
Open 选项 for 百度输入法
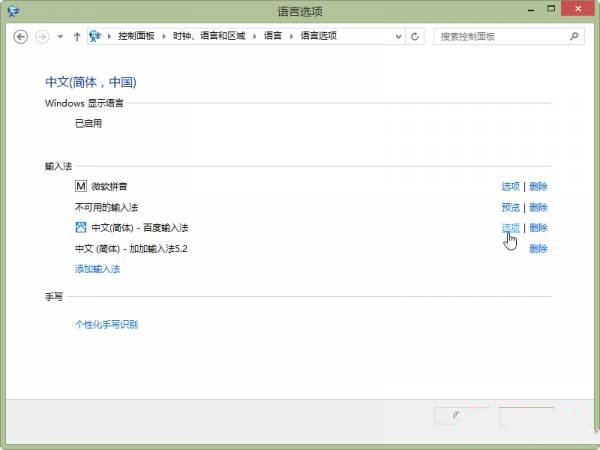(x=510, y=228)
